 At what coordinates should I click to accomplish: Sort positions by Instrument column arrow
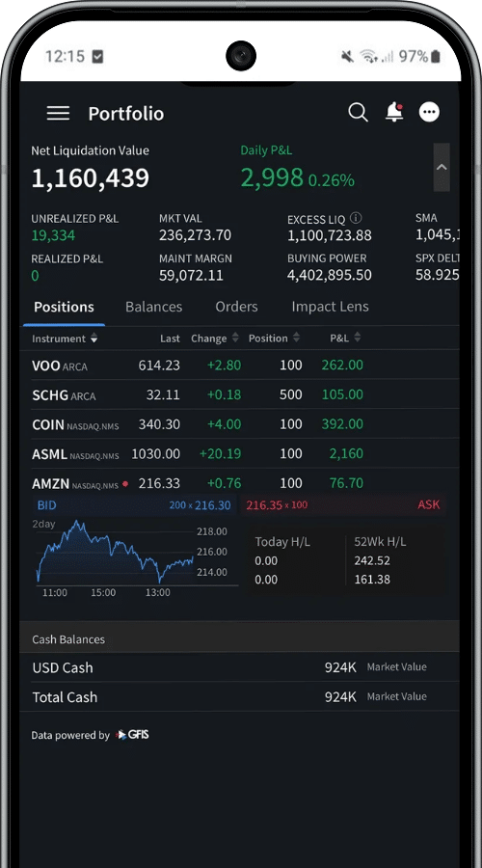point(94,339)
